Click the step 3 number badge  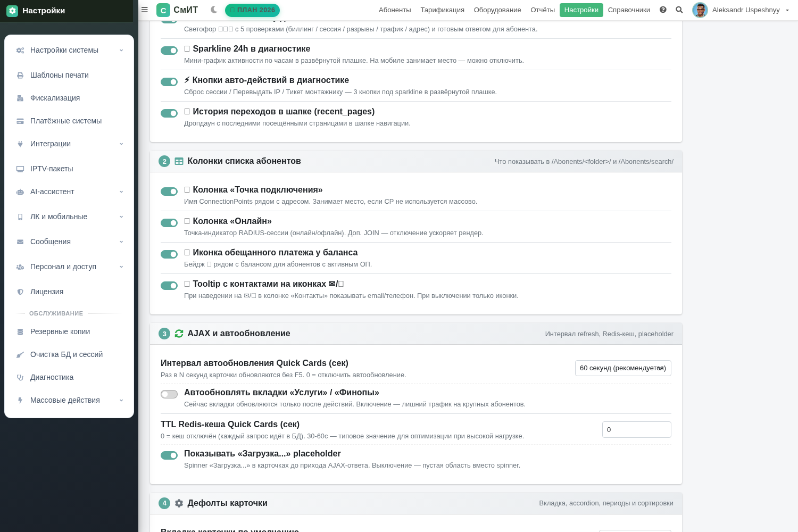tap(164, 334)
